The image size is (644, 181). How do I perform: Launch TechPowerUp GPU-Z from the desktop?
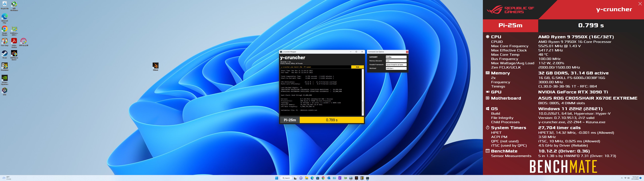[x=14, y=31]
